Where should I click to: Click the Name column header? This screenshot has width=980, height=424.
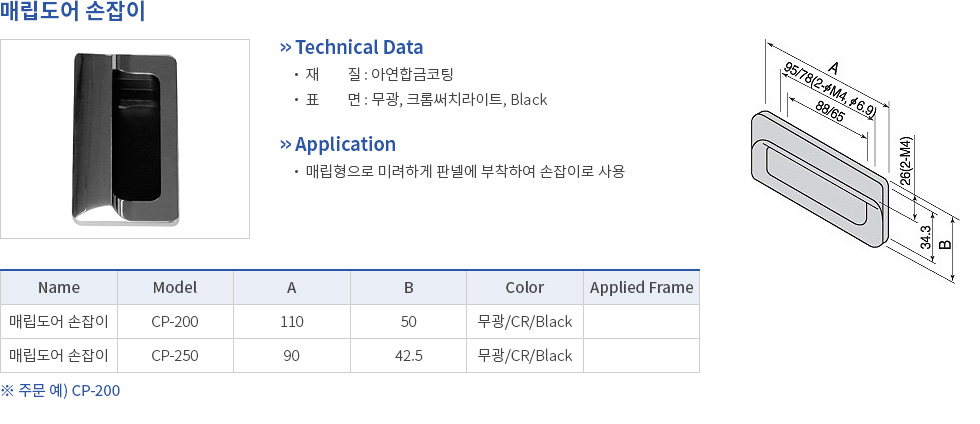tap(59, 288)
